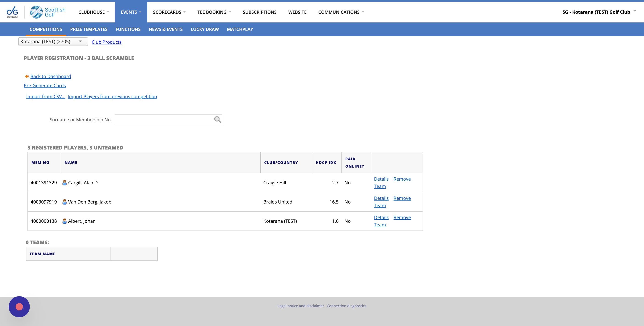Click the orange back arrow icon
644x326 pixels.
coord(27,76)
